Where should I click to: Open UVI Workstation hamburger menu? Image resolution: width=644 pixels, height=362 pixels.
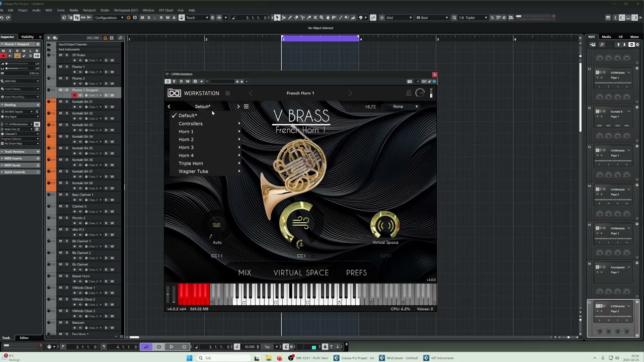point(227,93)
